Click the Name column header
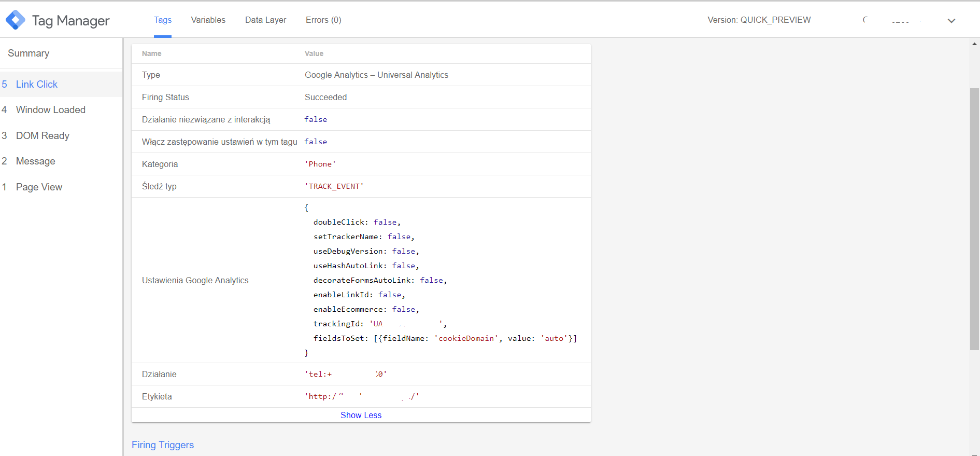This screenshot has height=456, width=980. pyautogui.click(x=152, y=53)
